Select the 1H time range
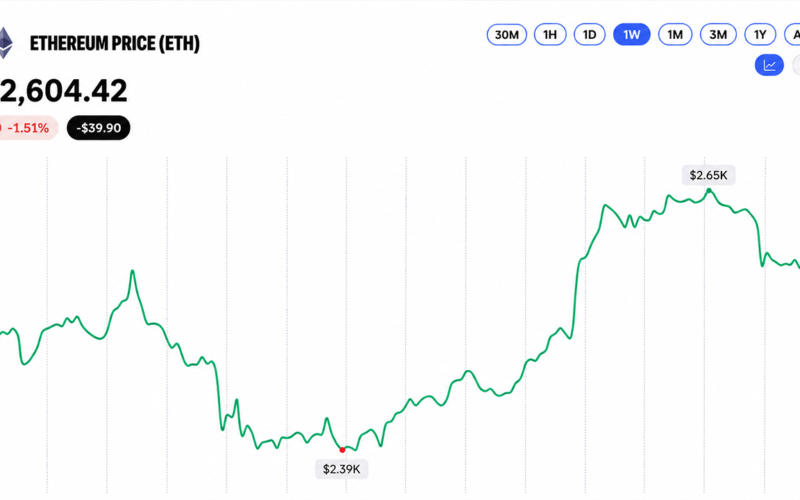Image resolution: width=800 pixels, height=500 pixels. (550, 35)
